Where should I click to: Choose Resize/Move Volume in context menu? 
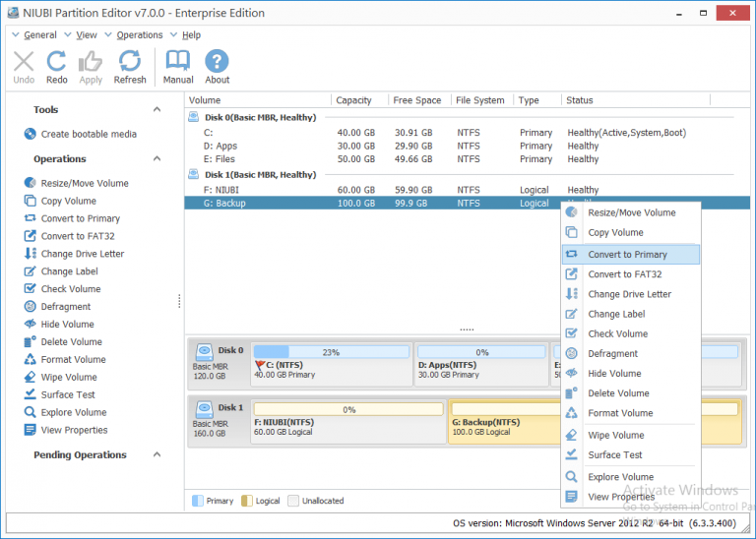631,212
